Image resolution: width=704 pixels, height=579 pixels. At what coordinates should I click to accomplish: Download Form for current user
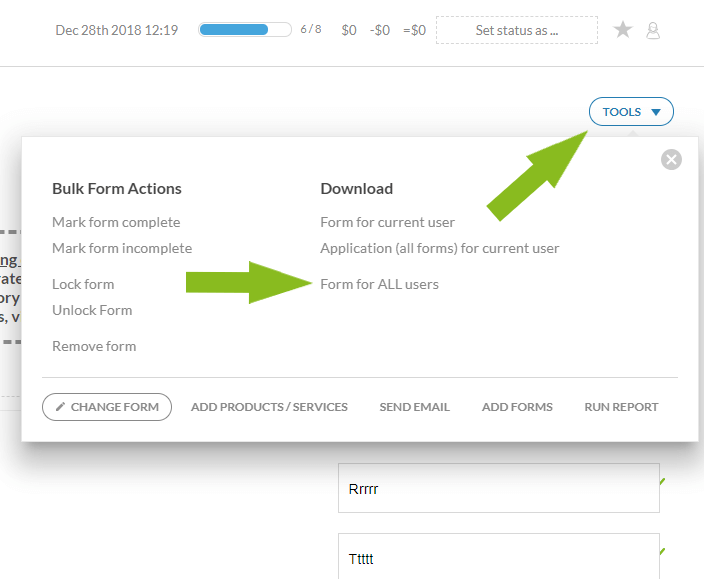click(387, 222)
